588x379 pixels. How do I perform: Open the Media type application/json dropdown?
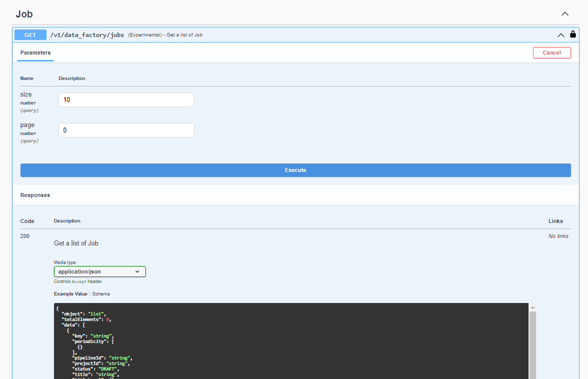point(99,271)
